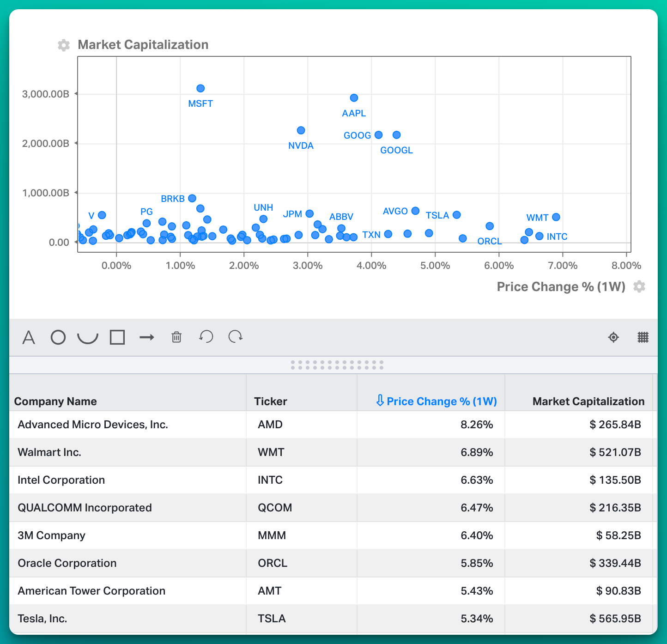This screenshot has height=644, width=667.
Task: Click the 8.26% price change value
Action: click(x=477, y=425)
